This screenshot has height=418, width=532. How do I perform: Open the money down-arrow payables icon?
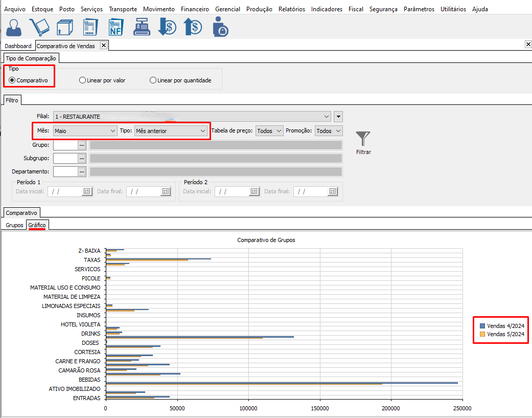pos(167,27)
